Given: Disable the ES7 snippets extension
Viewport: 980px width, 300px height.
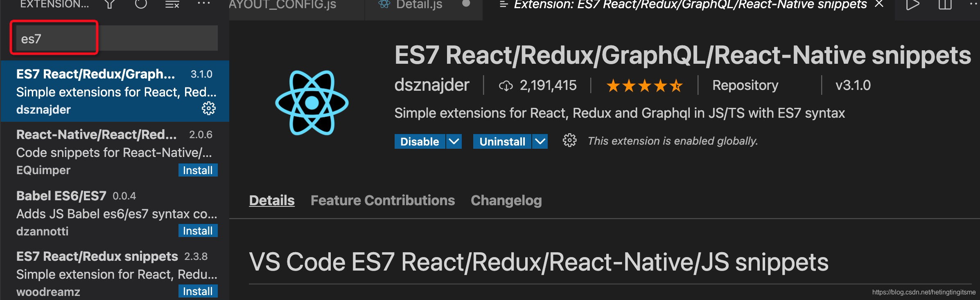Looking at the screenshot, I should click(x=420, y=141).
